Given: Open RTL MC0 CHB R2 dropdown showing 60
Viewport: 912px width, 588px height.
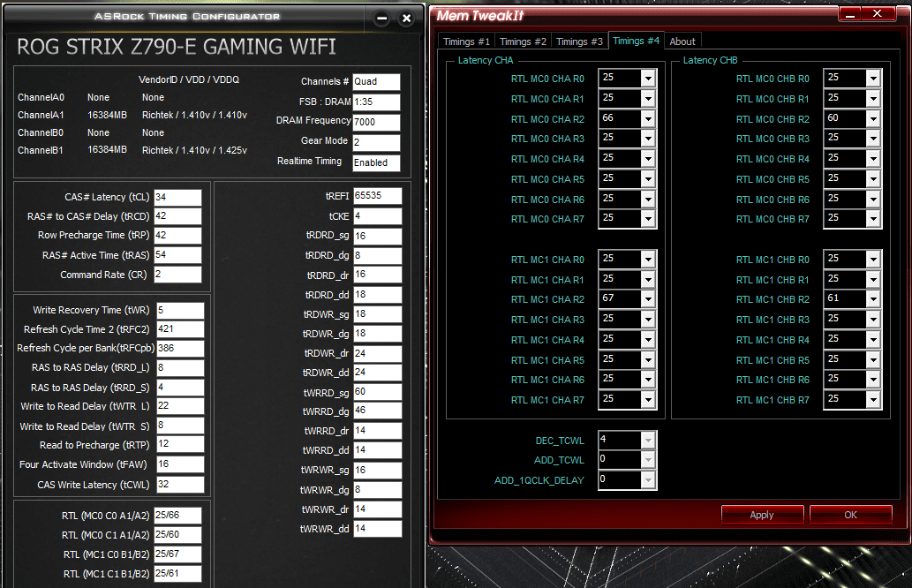Looking at the screenshot, I should click(873, 118).
